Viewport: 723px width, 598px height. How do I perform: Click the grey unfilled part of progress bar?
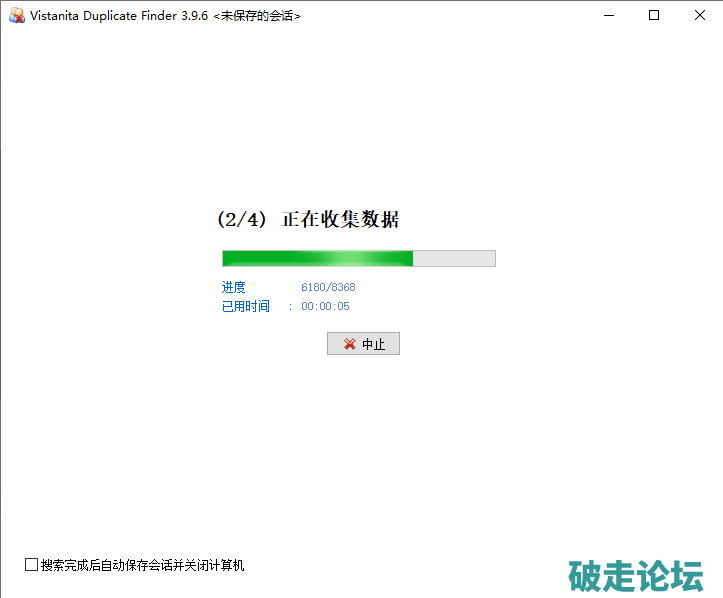point(454,258)
